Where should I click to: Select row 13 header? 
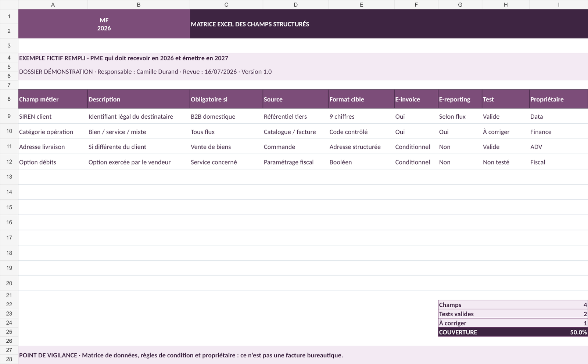click(9, 177)
